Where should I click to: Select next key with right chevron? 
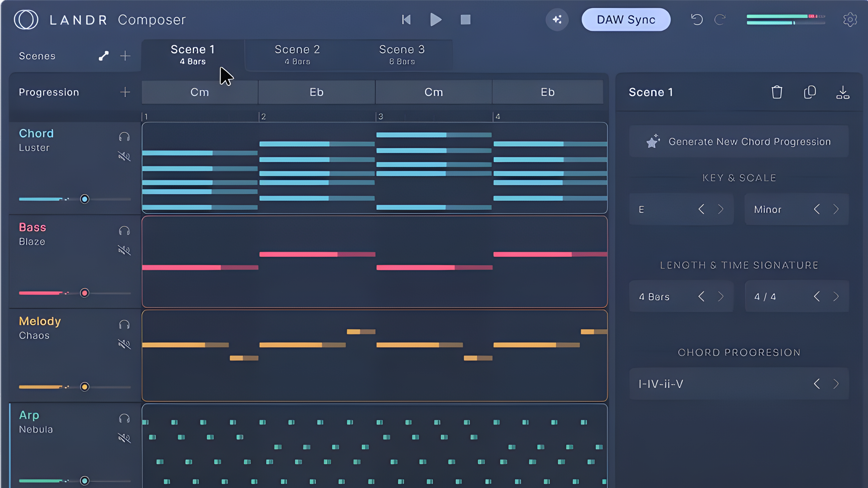pos(721,209)
